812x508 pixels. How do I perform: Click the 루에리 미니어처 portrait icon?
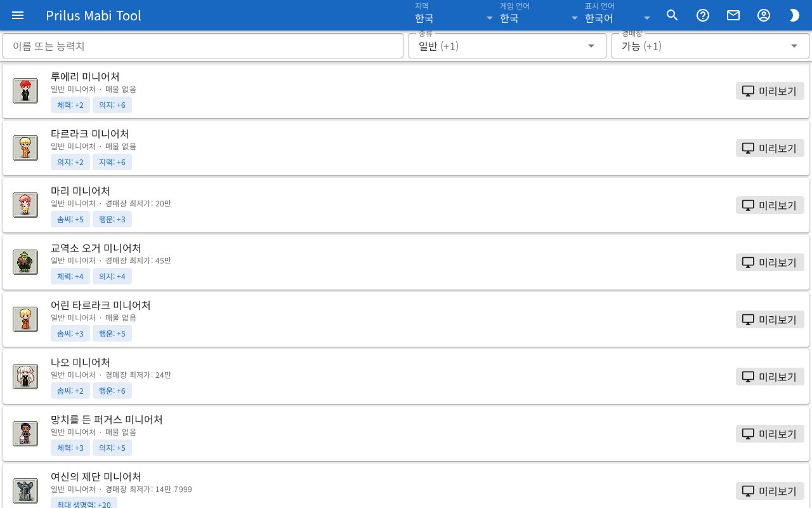click(25, 91)
